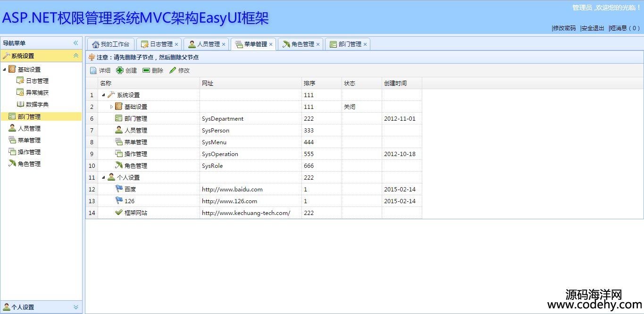The height and width of the screenshot is (314, 644).
Task: Click the Safe Logout (安全退出) link
Action: pyautogui.click(x=593, y=28)
